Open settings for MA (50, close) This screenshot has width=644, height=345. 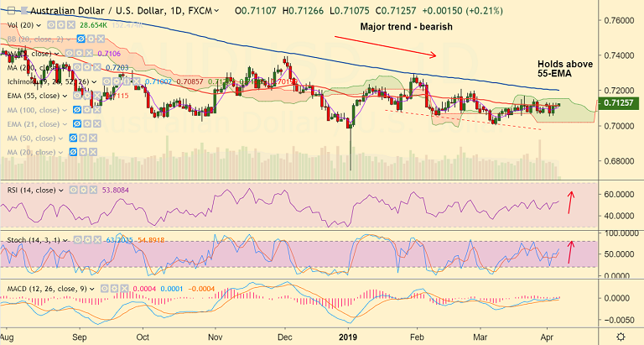[x=83, y=138]
